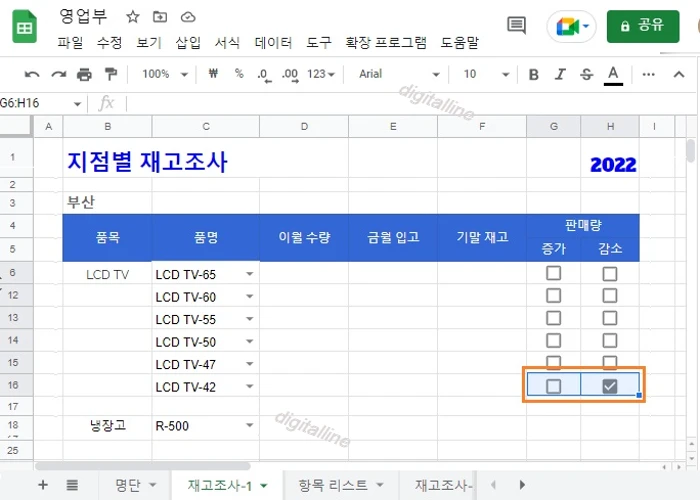Increase decimal places
The height and width of the screenshot is (500, 700).
(x=290, y=75)
